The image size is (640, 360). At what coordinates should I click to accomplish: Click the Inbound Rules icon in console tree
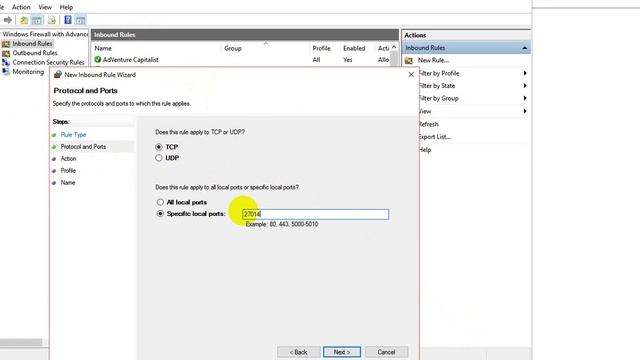pyautogui.click(x=6, y=44)
